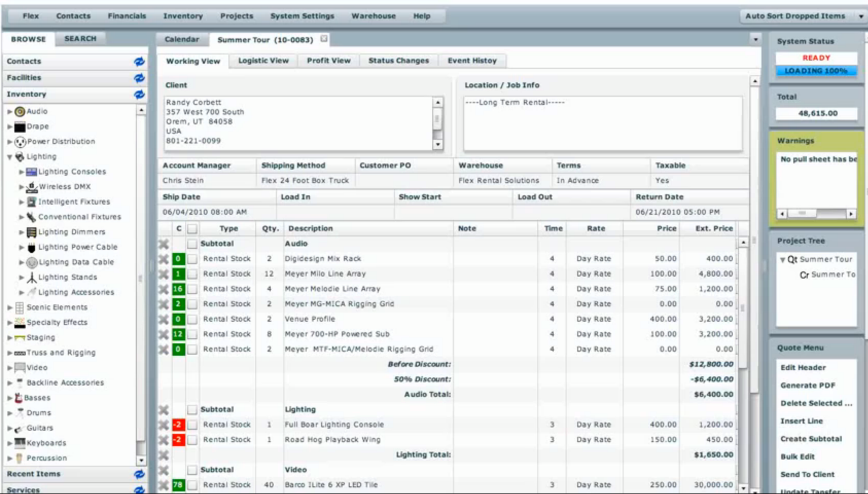Click the green 16 availability indicator for Melodie
Viewport: 868px width, 494px height.
click(x=178, y=289)
